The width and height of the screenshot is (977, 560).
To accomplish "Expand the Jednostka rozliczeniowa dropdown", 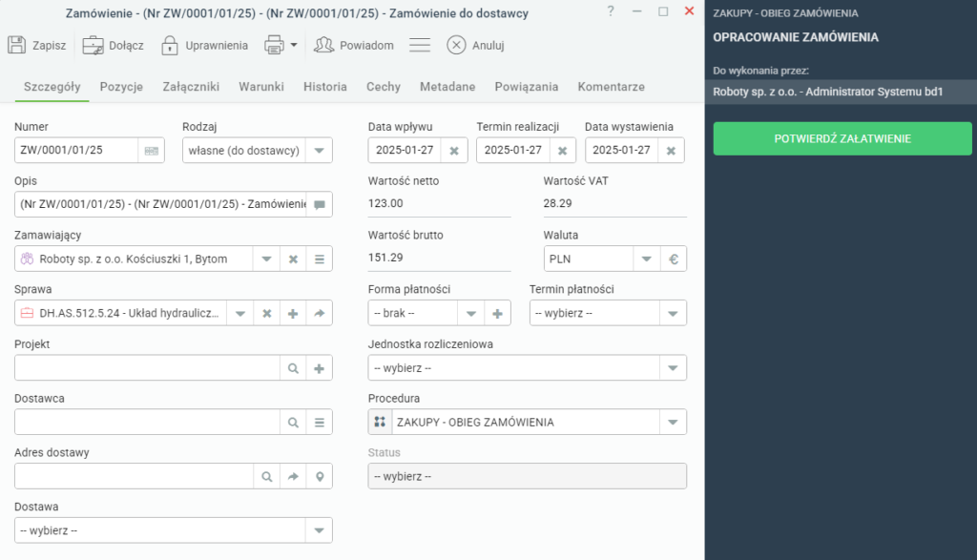I will tap(673, 368).
